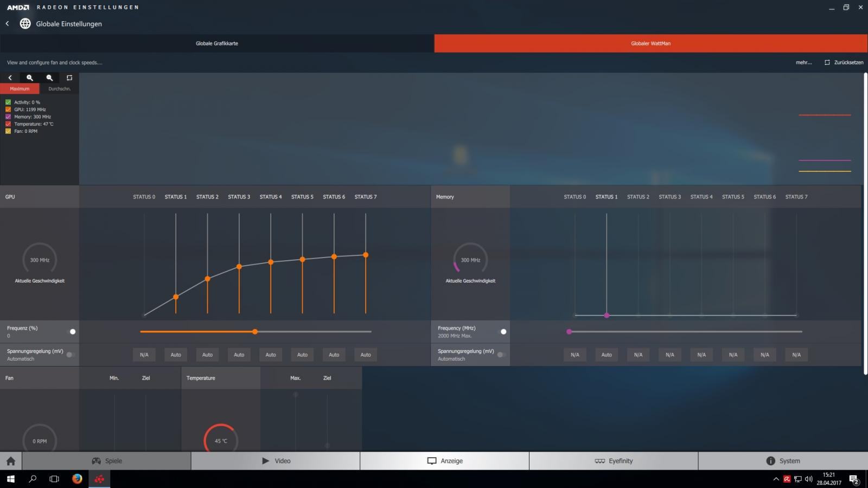The width and height of the screenshot is (868, 488).
Task: Launch Firefox from the taskbar
Action: [77, 479]
